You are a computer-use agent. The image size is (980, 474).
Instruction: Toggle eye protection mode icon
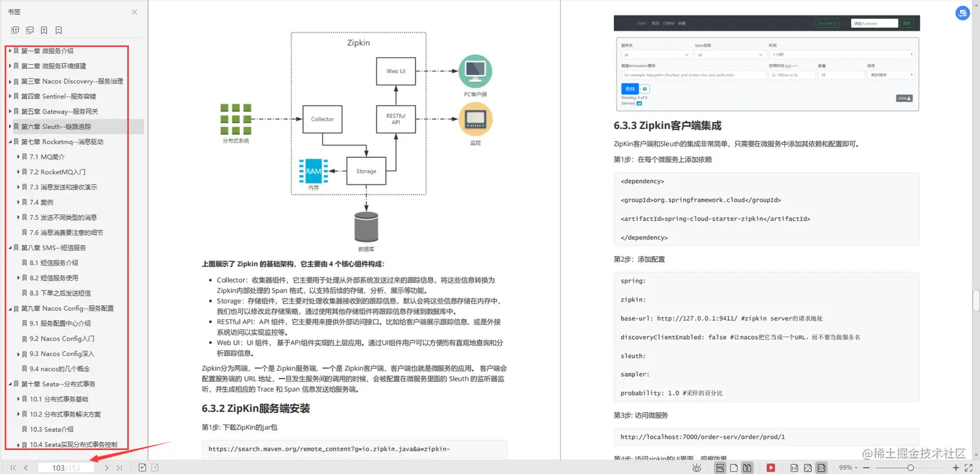pyautogui.click(x=697, y=468)
